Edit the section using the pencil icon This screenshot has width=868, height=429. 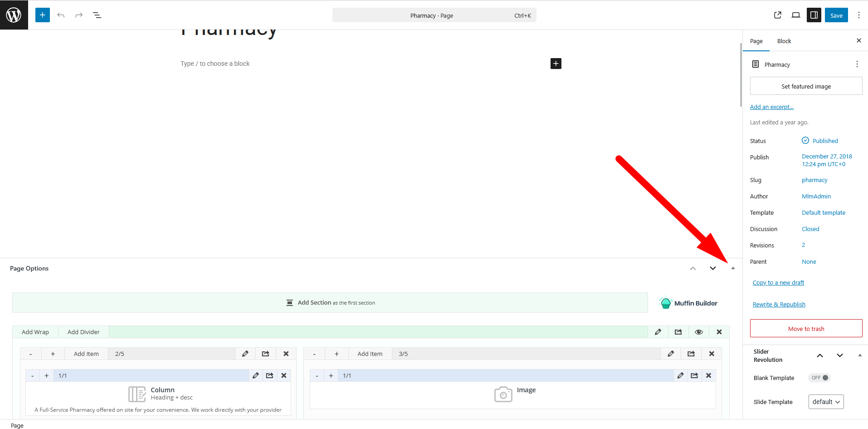(x=658, y=332)
